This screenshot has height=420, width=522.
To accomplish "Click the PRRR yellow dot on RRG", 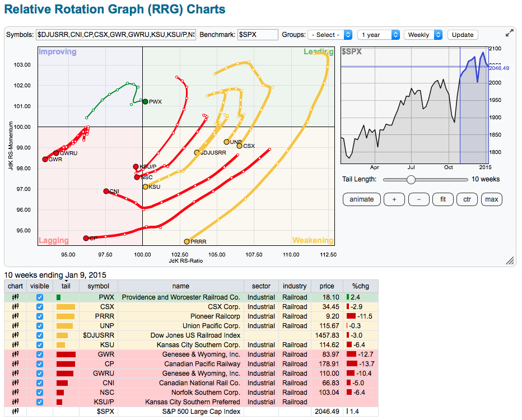I will tap(187, 241).
